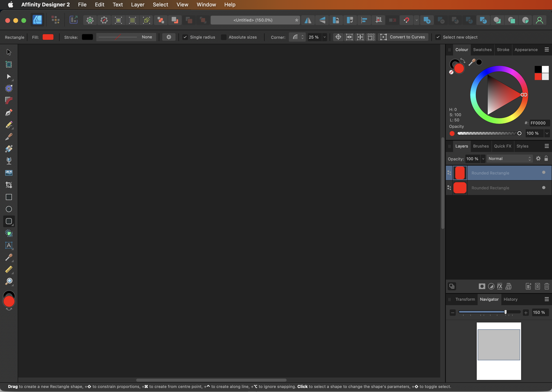552x392 pixels.
Task: Uncheck Select new object option
Action: pyautogui.click(x=438, y=37)
